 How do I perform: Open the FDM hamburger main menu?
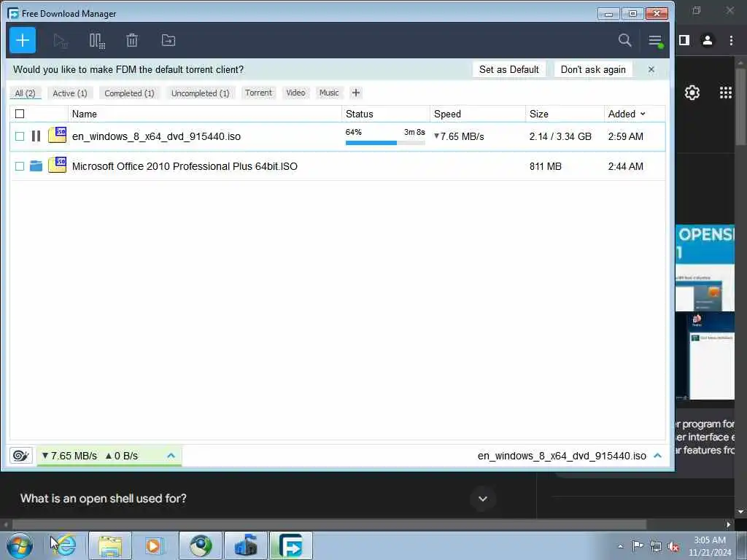pyautogui.click(x=656, y=41)
